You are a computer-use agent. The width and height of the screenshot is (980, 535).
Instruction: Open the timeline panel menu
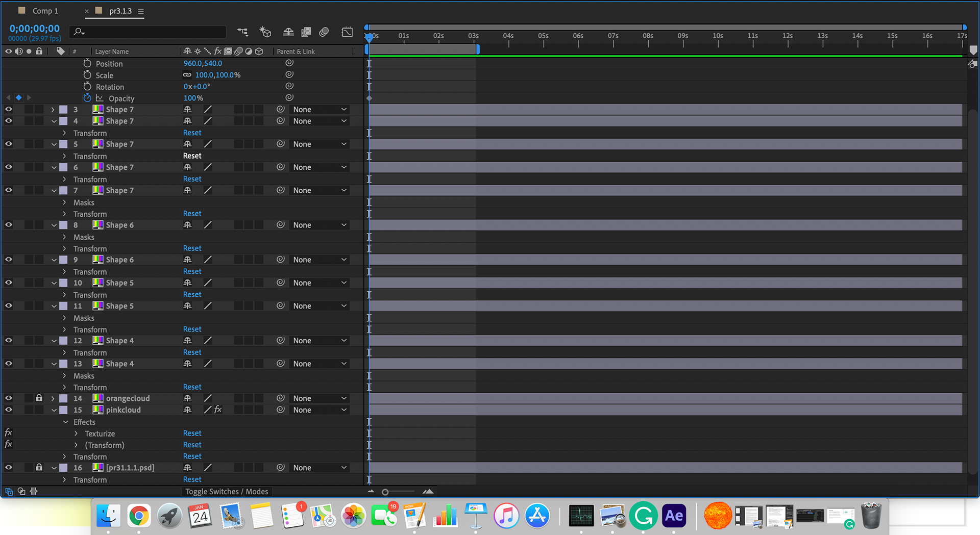pyautogui.click(x=141, y=11)
